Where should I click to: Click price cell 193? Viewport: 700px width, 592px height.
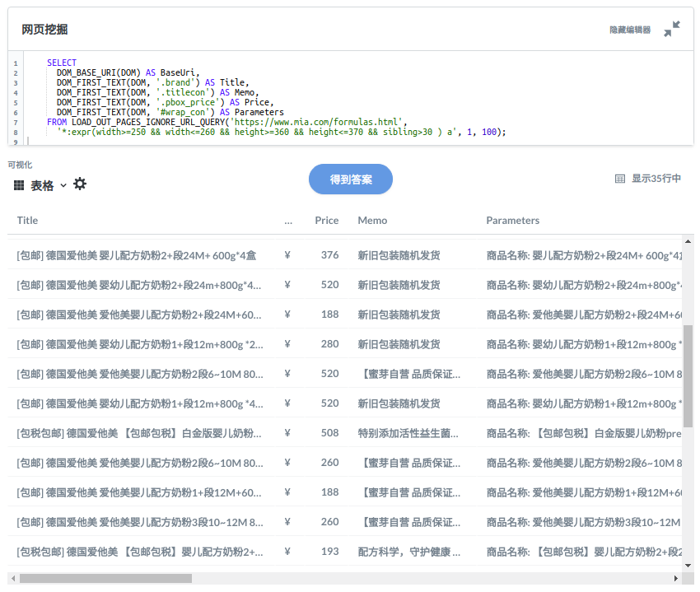coord(329,552)
